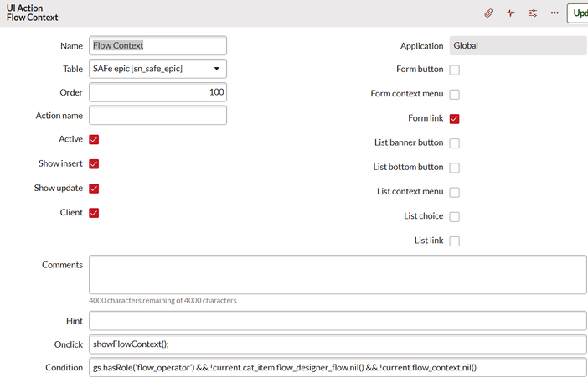Uncheck the Show update checkbox

94,189
